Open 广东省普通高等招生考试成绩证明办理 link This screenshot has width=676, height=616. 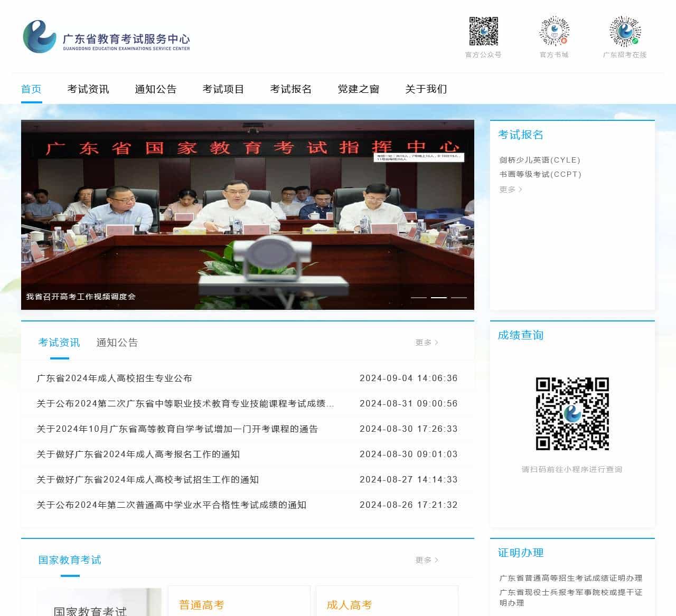[x=571, y=578]
